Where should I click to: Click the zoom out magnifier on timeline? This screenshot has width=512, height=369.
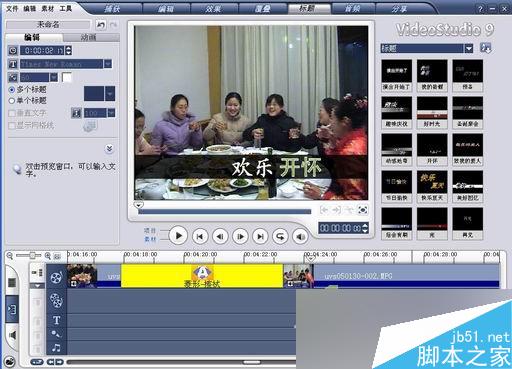coord(10,256)
